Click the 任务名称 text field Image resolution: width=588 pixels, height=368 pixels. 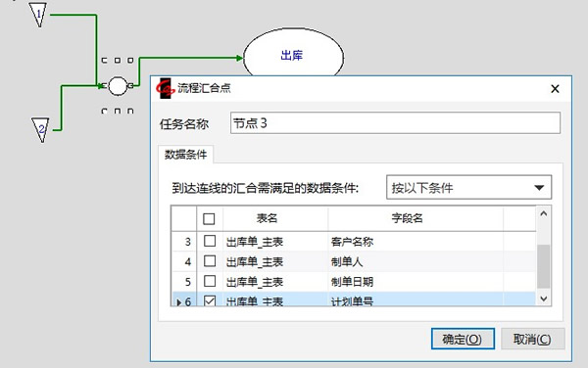click(395, 122)
